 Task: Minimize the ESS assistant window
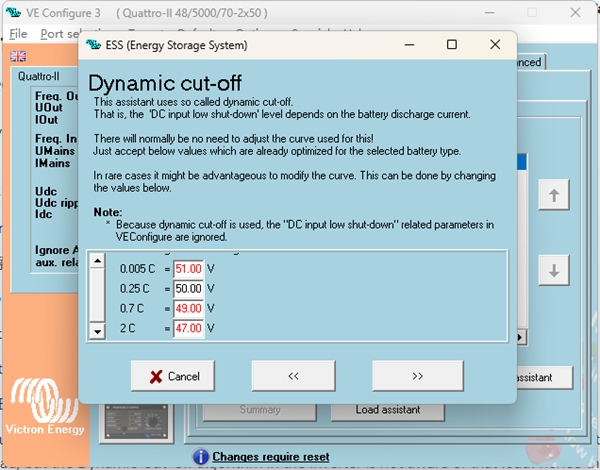409,45
